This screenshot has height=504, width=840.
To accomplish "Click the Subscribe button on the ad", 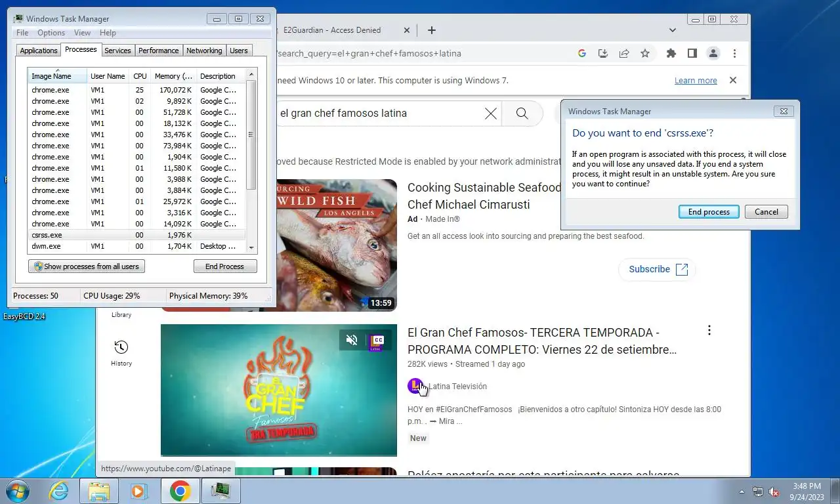I will coord(657,269).
